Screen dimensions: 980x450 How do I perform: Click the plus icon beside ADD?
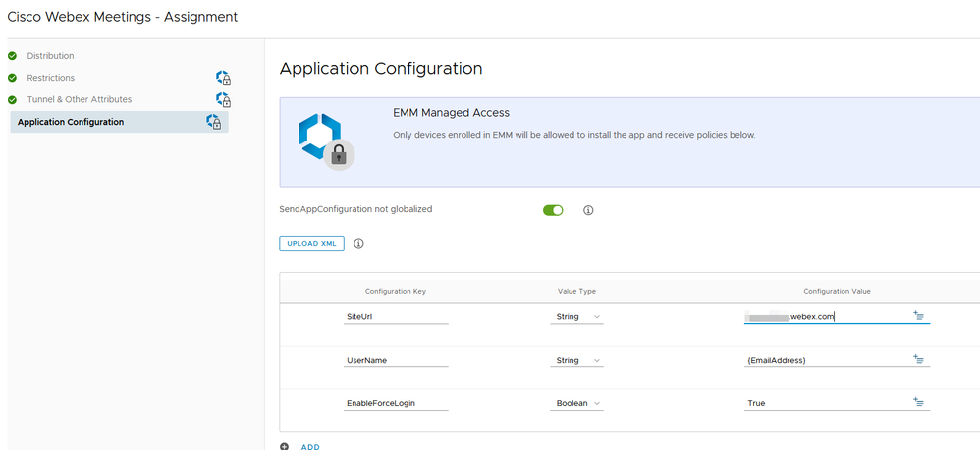click(285, 447)
